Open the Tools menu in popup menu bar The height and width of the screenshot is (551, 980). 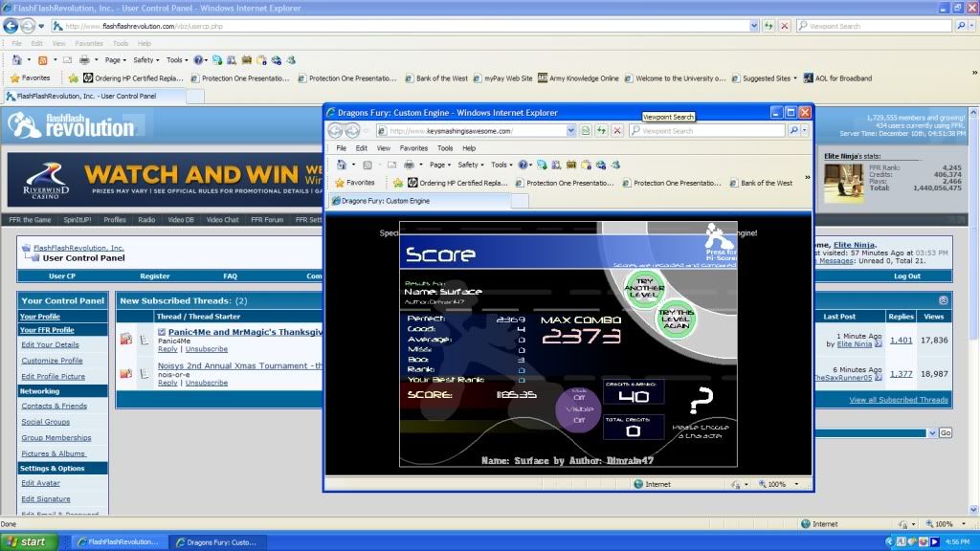[445, 148]
